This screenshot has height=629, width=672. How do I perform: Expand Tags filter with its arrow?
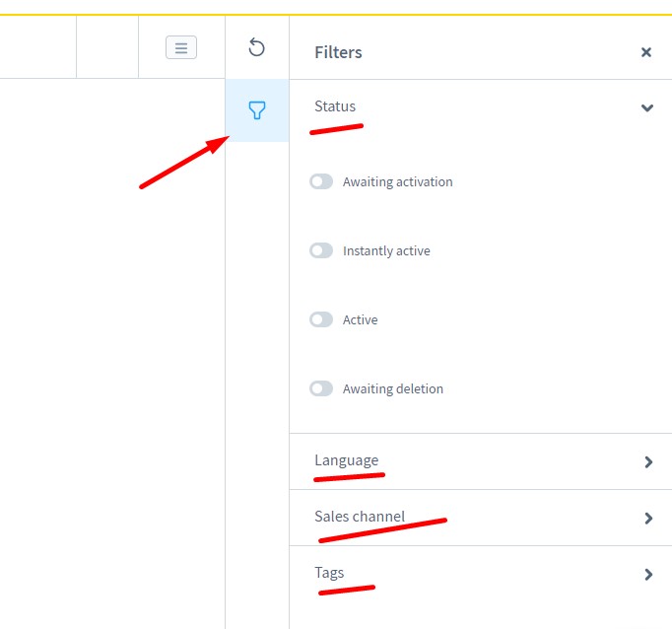point(648,574)
